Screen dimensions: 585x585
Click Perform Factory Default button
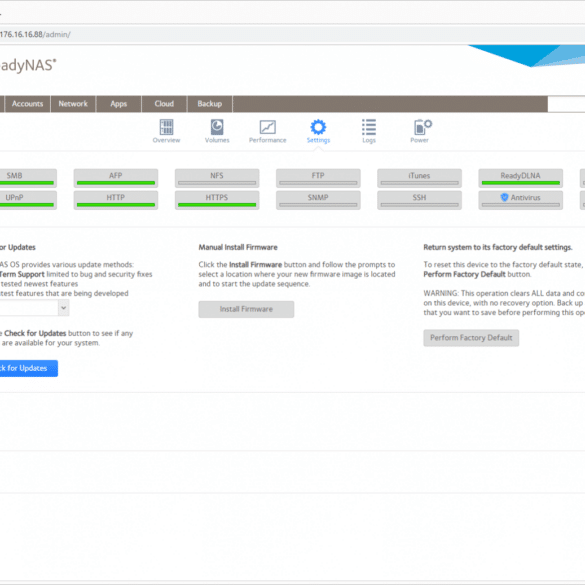[471, 338]
